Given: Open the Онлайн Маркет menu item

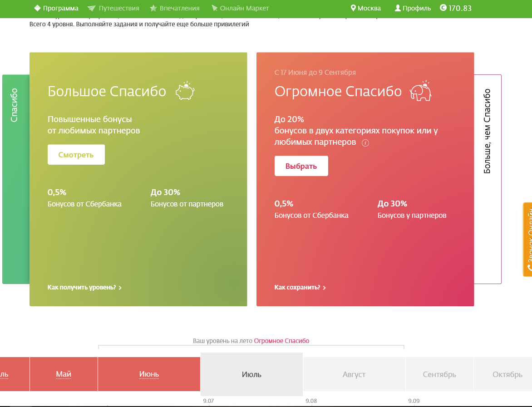Looking at the screenshot, I should (x=244, y=8).
